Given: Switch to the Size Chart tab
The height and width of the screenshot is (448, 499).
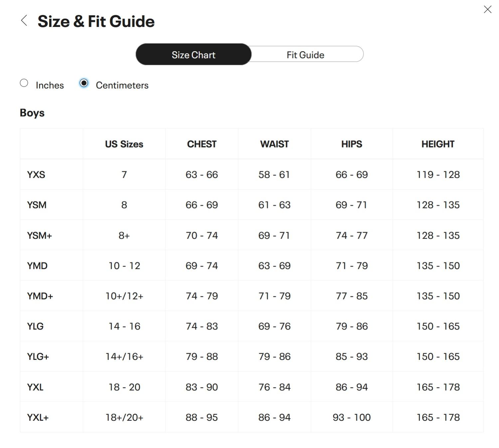Looking at the screenshot, I should coord(193,55).
